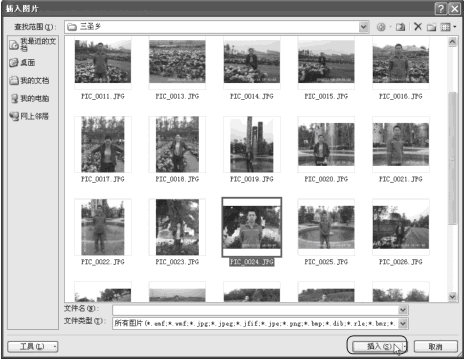Image resolution: width=467 pixels, height=361 pixels.
Task: Select thumbnail PIC_0017.JPG
Action: [x=103, y=144]
